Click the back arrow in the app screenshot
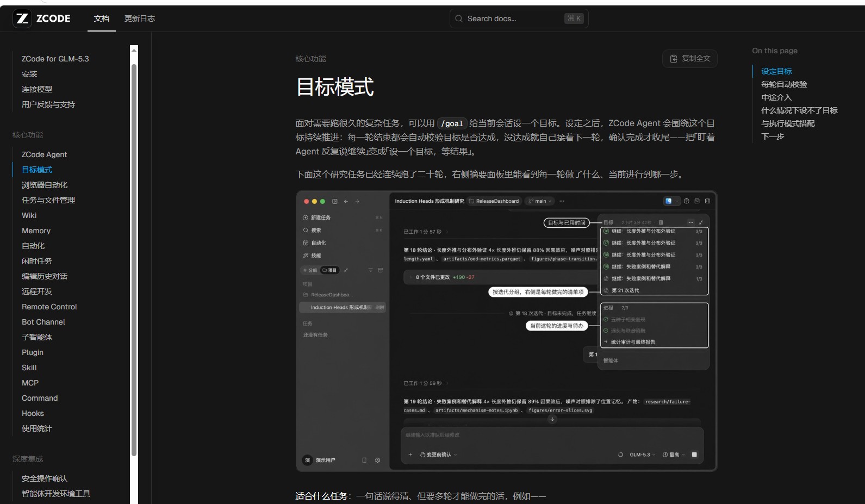The height and width of the screenshot is (504, 865). coord(346,201)
